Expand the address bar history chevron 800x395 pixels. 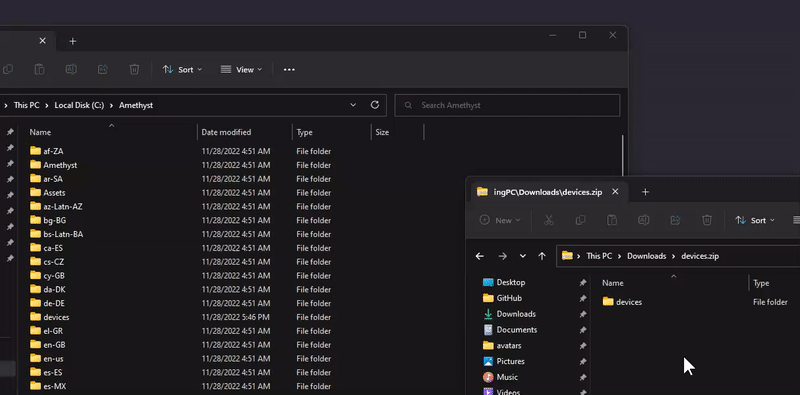point(353,105)
